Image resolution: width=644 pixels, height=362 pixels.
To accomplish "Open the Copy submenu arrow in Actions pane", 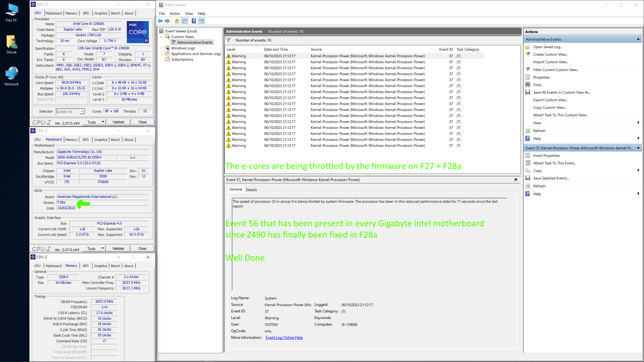I will click(x=638, y=170).
